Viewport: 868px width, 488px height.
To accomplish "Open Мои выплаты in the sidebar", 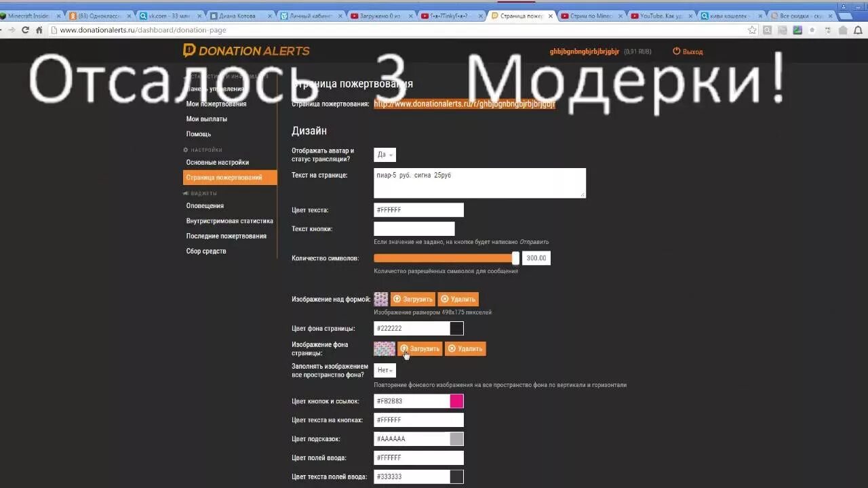I will coord(207,119).
